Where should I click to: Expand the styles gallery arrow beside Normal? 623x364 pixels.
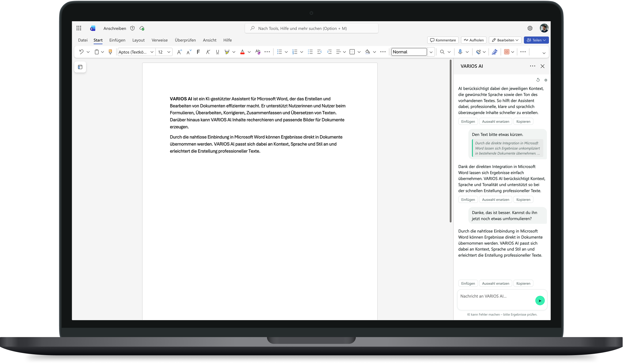click(431, 52)
